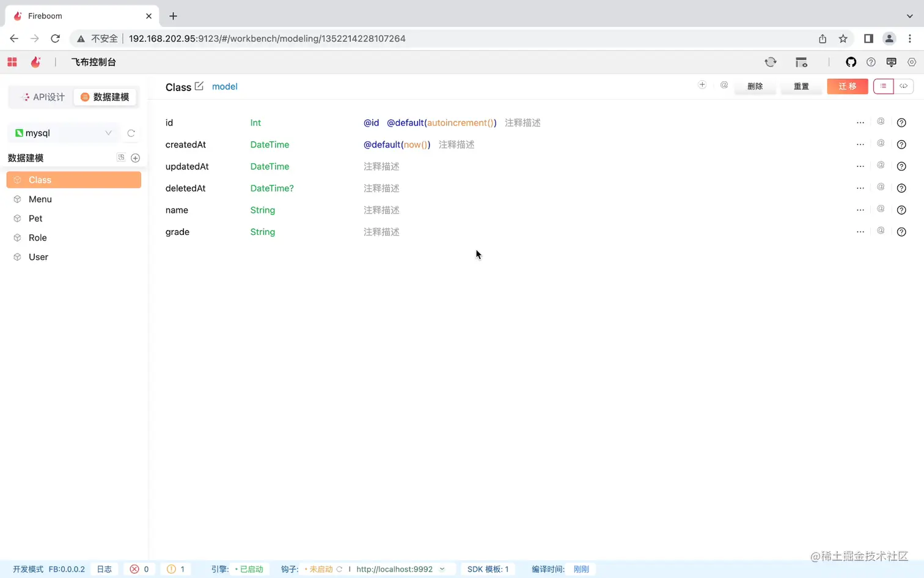Change the DateTime? type of deletedAt
The image size is (924, 578).
coord(272,188)
